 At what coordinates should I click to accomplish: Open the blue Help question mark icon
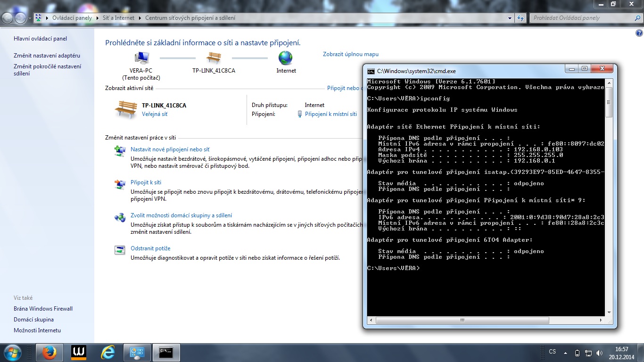[639, 33]
